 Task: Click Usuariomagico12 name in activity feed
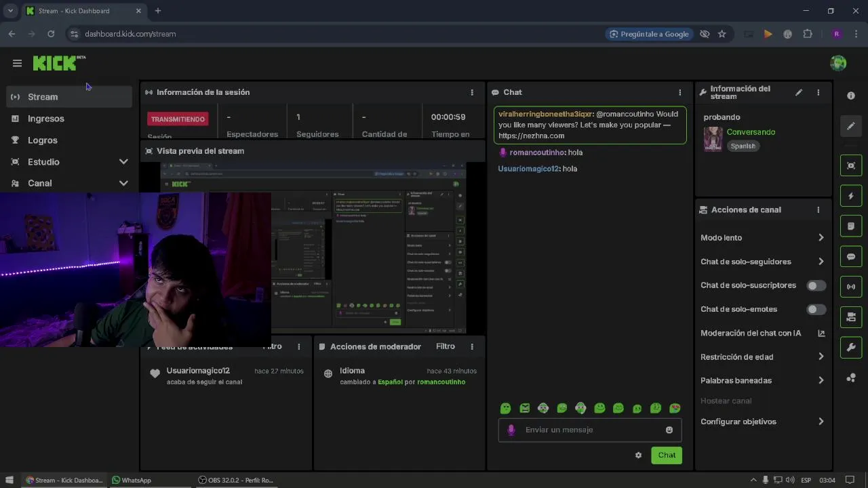point(198,371)
